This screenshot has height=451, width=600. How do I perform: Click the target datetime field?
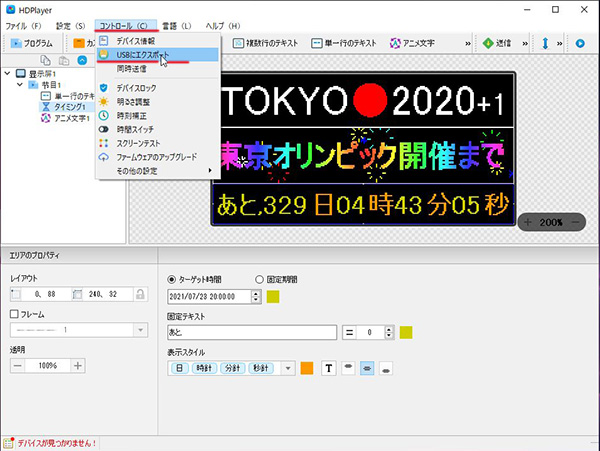pos(209,296)
